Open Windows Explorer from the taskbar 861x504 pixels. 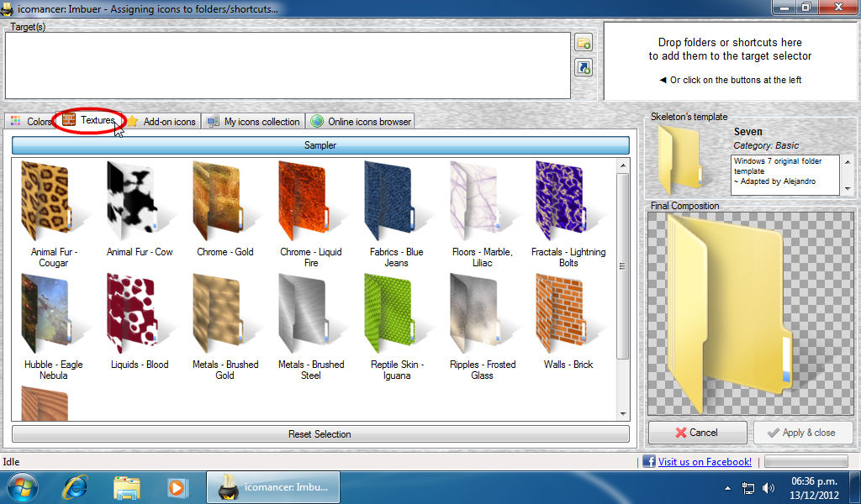coord(127,487)
